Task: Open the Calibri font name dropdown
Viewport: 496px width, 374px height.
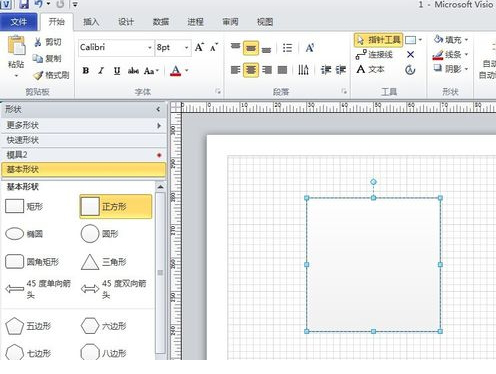Action: (150, 48)
